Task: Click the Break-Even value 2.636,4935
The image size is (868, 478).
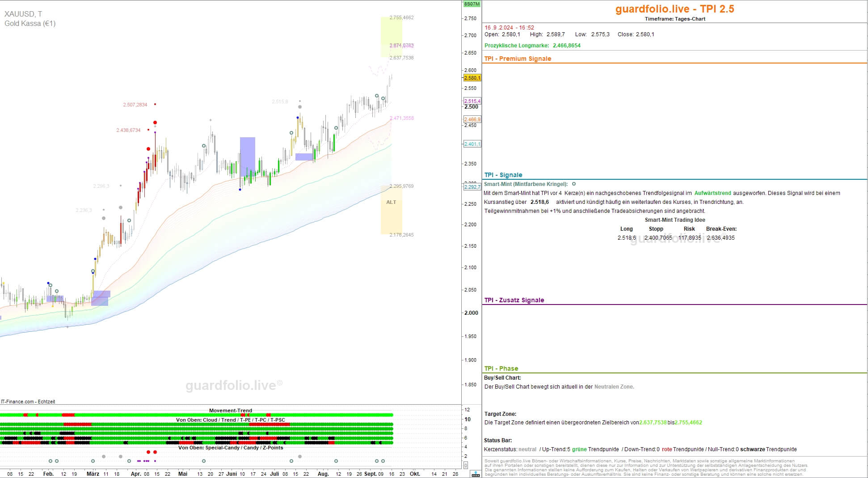Action: pos(721,238)
